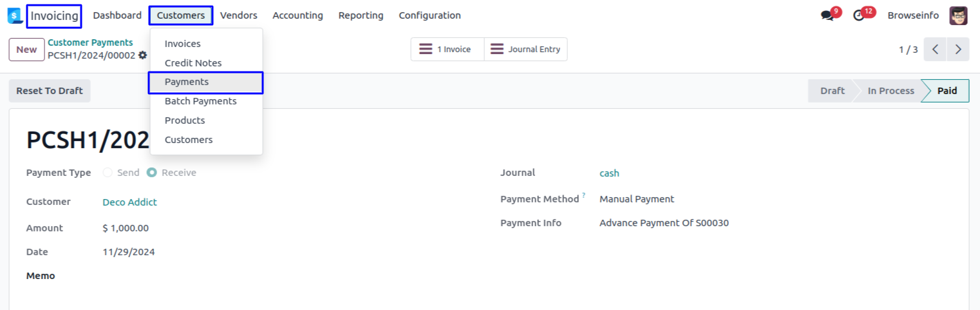Image resolution: width=980 pixels, height=310 pixels.
Task: Go to the previous payment record
Action: pyautogui.click(x=935, y=49)
